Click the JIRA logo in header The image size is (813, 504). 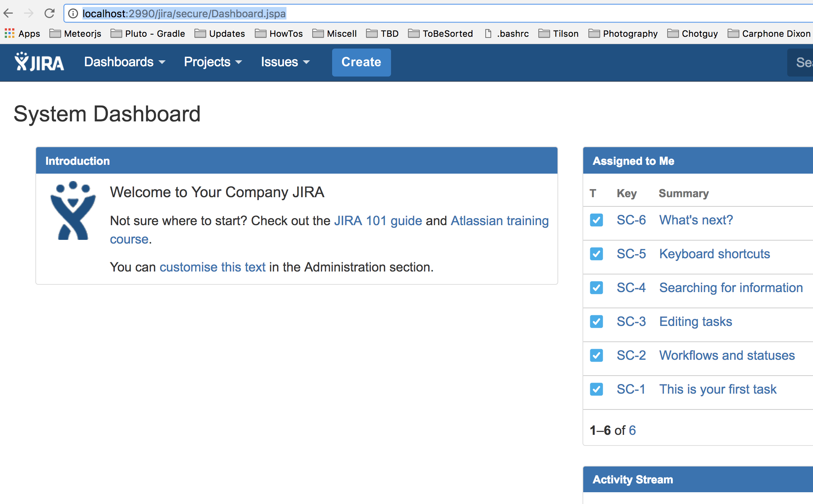point(39,62)
